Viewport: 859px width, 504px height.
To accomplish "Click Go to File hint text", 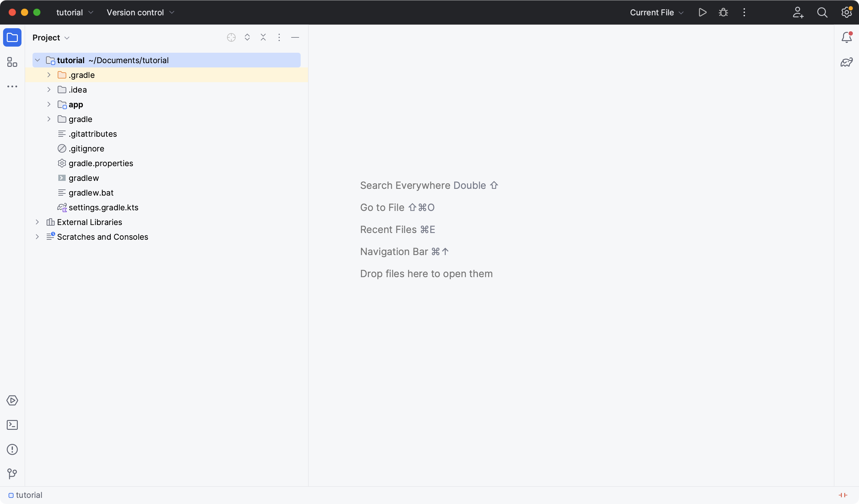I will pos(398,207).
